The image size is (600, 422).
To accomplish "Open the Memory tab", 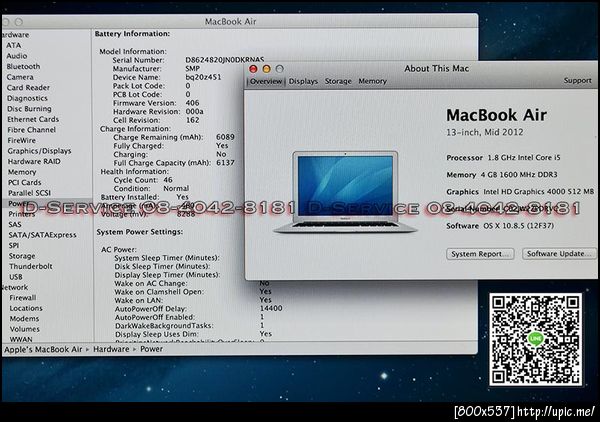I will [x=372, y=81].
